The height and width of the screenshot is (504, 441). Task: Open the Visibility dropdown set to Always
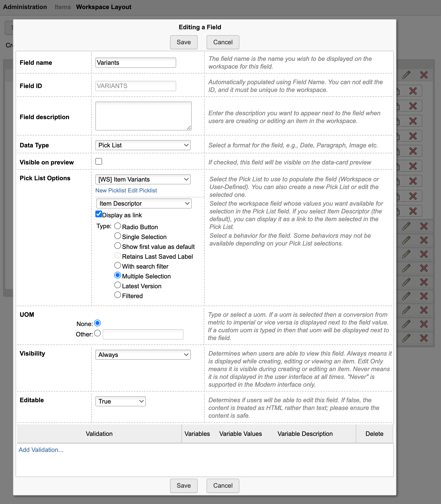(x=143, y=355)
